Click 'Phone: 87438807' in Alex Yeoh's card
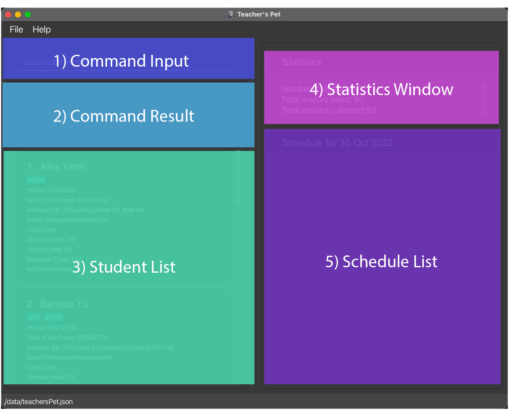Image resolution: width=510 pixels, height=420 pixels. click(x=52, y=190)
